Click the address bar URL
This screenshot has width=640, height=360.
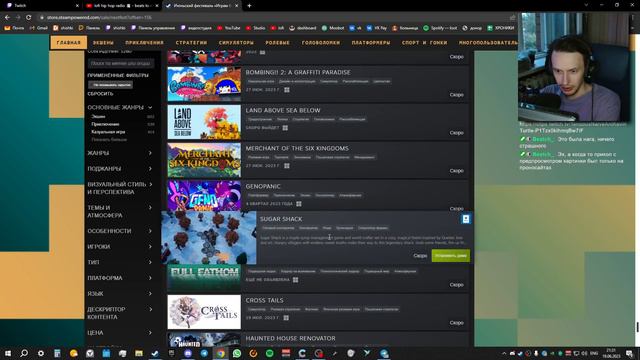99,18
